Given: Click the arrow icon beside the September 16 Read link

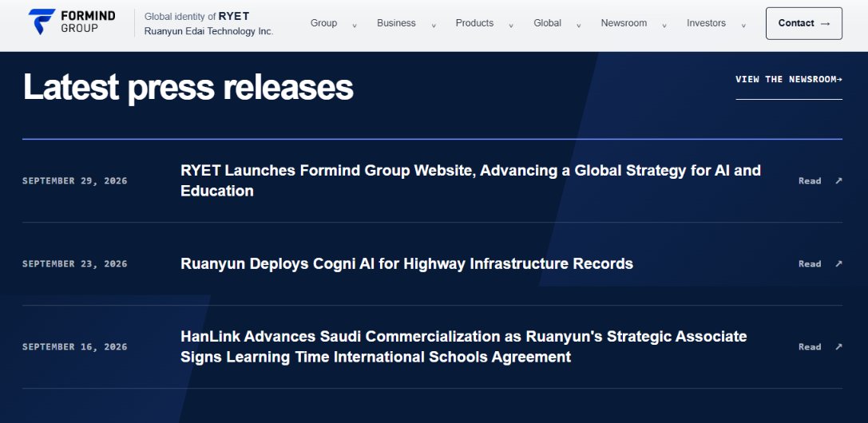Looking at the screenshot, I should (838, 346).
